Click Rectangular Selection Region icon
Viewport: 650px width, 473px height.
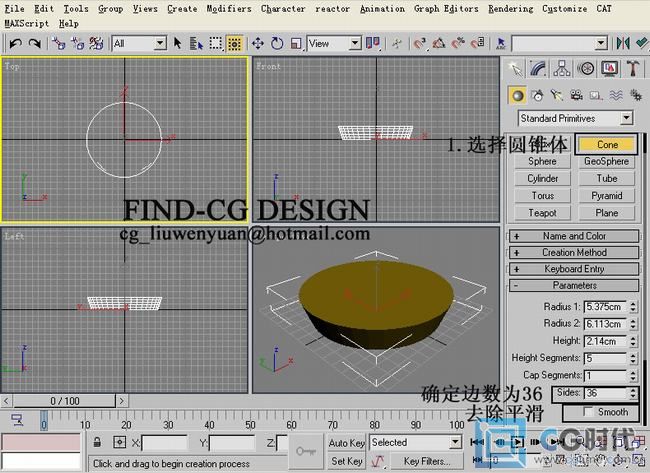(216, 43)
